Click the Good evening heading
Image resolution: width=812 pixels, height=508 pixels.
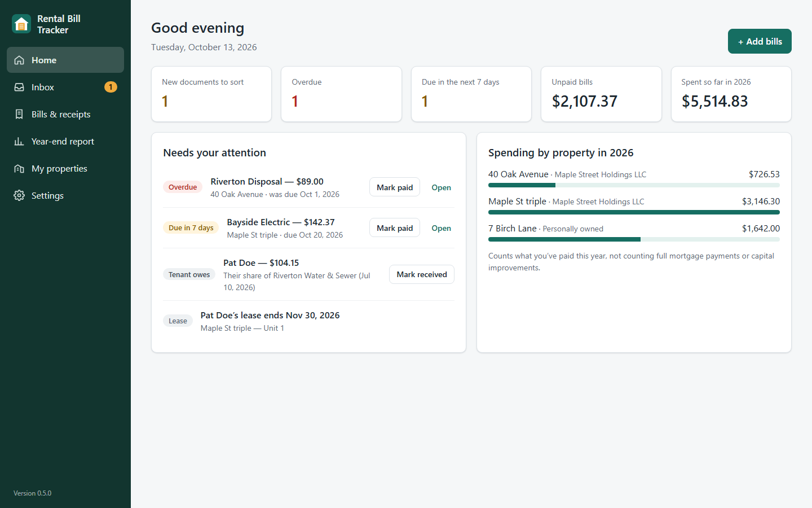click(x=197, y=28)
